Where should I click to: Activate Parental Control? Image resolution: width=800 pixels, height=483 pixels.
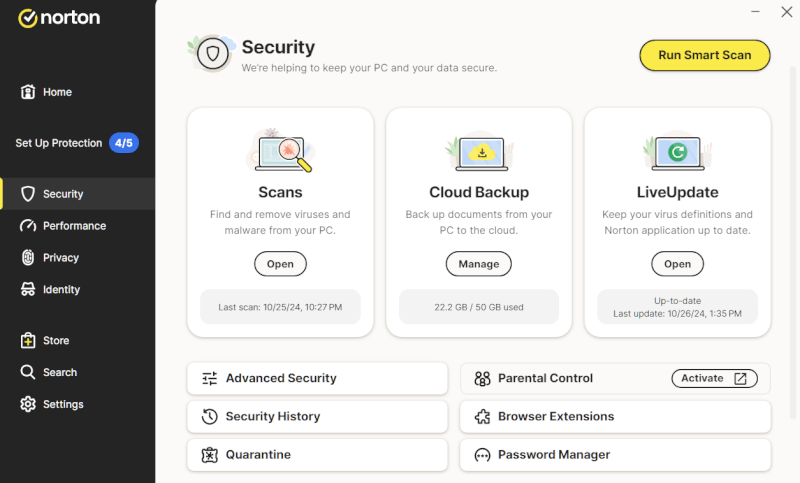click(714, 378)
